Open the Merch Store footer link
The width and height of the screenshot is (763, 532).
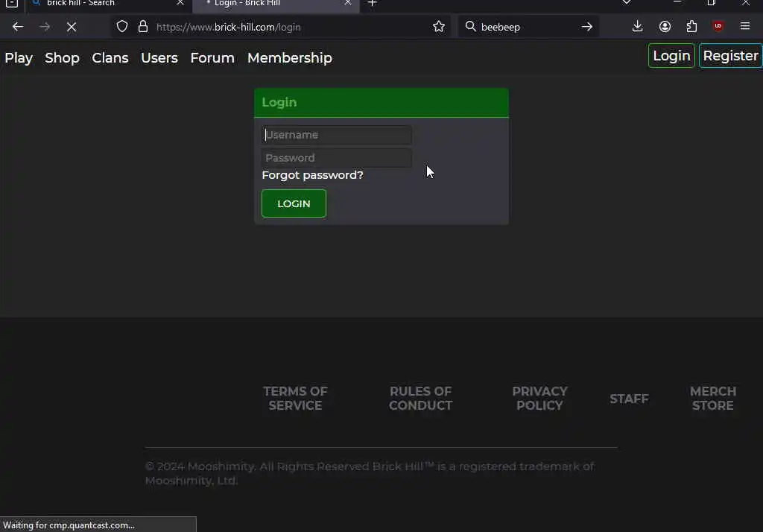tap(713, 398)
